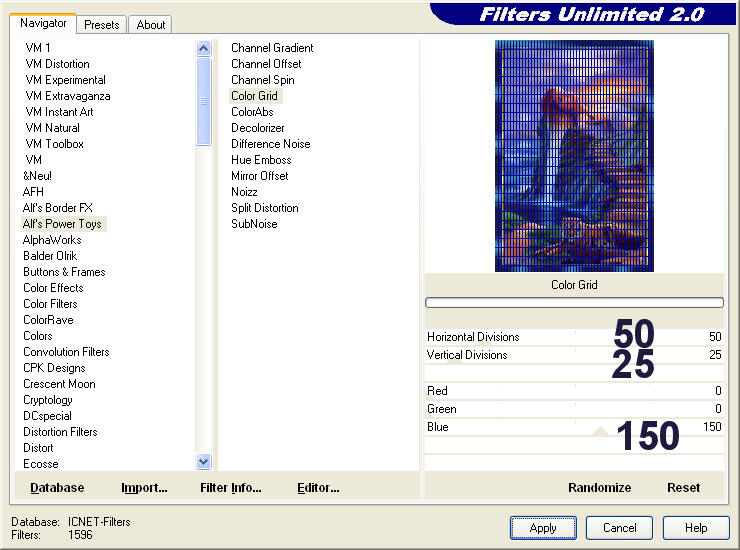This screenshot has width=740, height=550.
Task: Click Randomize to shuffle settings
Action: tap(599, 488)
